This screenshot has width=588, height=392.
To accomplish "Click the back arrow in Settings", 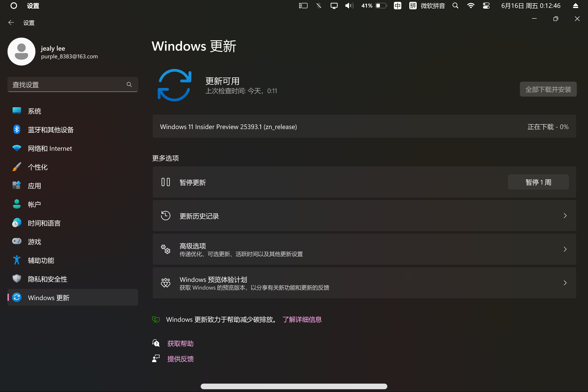I will coord(11,23).
